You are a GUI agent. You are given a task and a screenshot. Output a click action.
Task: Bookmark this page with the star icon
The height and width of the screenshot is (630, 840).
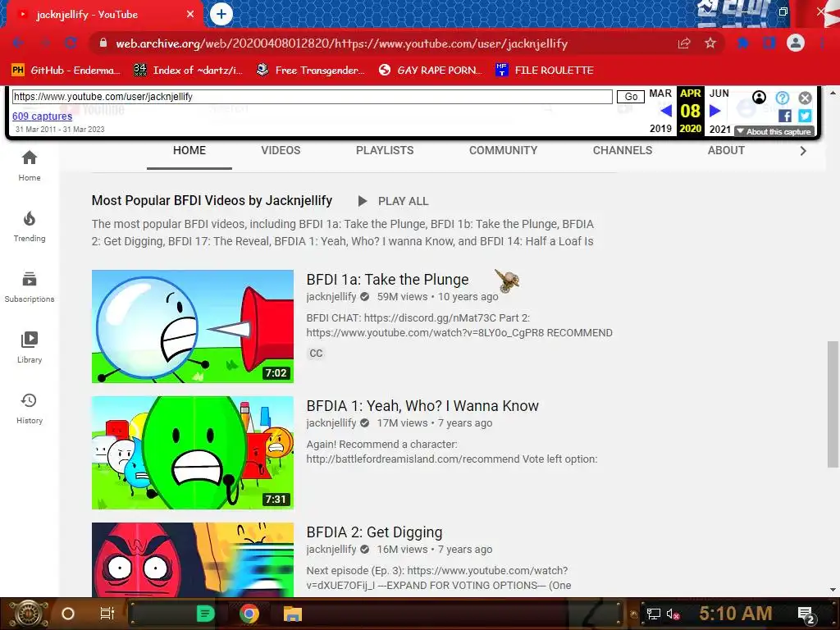[x=710, y=43]
